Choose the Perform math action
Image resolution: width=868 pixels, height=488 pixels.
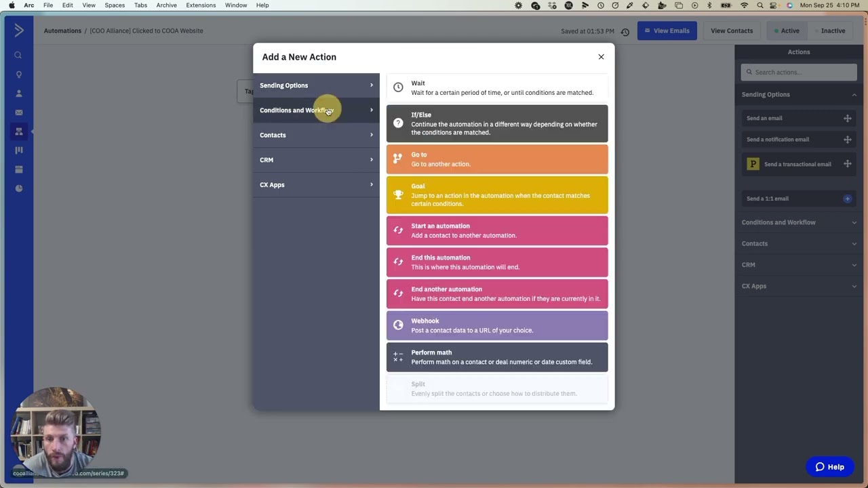[x=497, y=357]
